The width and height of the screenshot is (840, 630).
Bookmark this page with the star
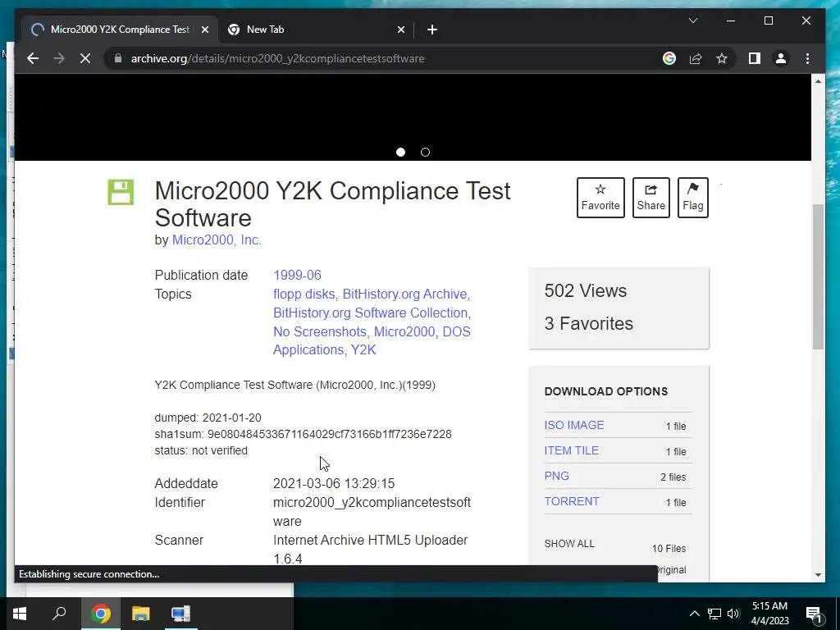pyautogui.click(x=722, y=58)
